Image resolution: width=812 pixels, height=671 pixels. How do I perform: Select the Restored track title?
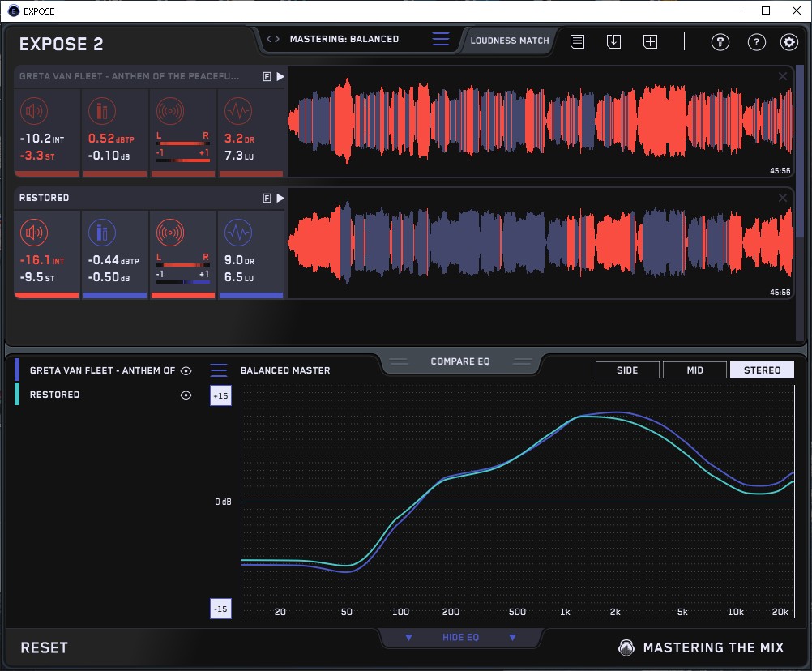click(x=44, y=198)
